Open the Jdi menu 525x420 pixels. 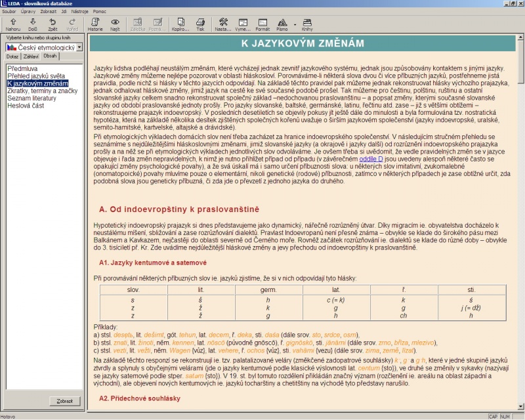[x=64, y=11]
